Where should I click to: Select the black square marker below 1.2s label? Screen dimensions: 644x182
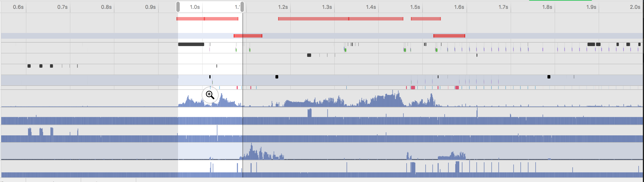pyautogui.click(x=277, y=77)
